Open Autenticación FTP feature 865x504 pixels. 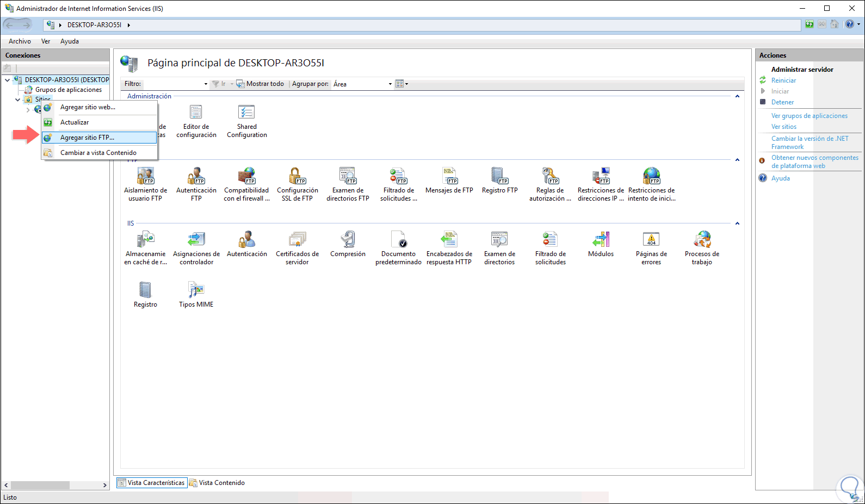click(x=196, y=185)
